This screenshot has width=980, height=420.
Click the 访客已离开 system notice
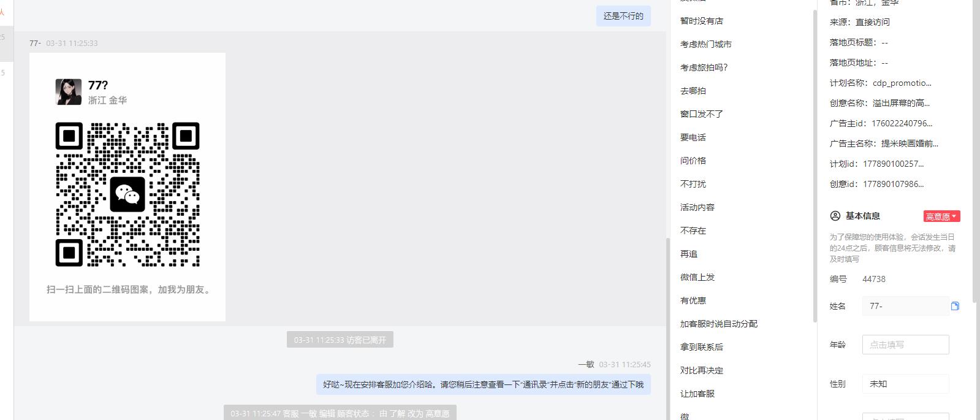coord(340,340)
